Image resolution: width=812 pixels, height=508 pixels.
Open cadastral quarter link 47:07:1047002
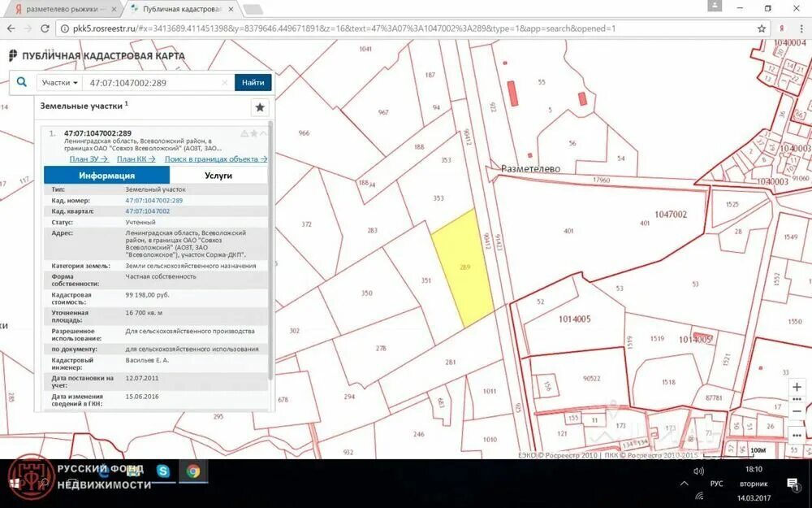point(148,211)
